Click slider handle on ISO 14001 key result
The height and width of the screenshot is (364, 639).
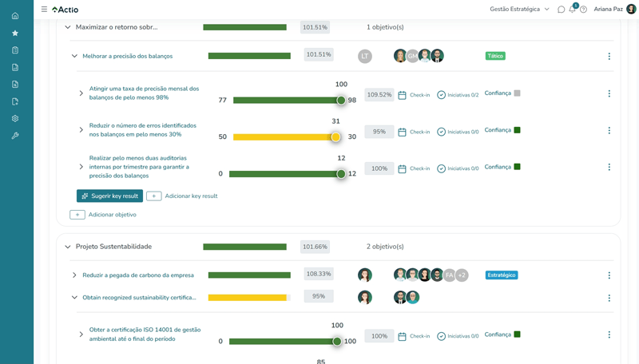point(337,341)
